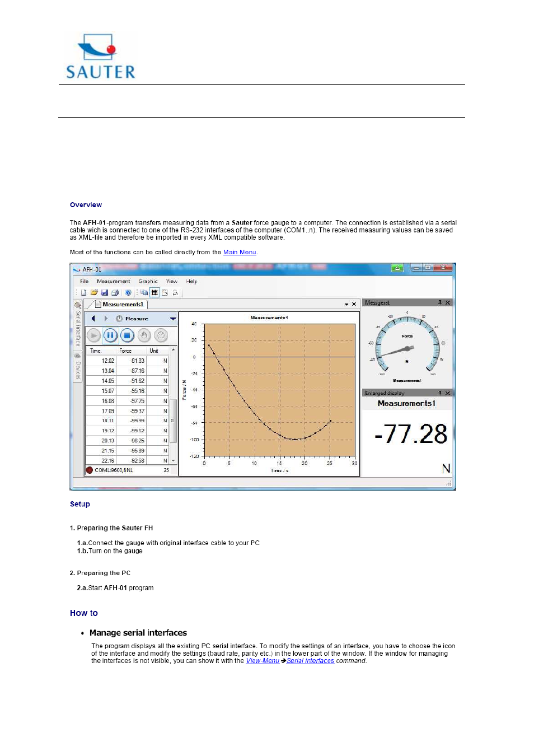Screen dimensions: 534x756
Task: Select the time cell 21.15
Action: [x=101, y=450]
